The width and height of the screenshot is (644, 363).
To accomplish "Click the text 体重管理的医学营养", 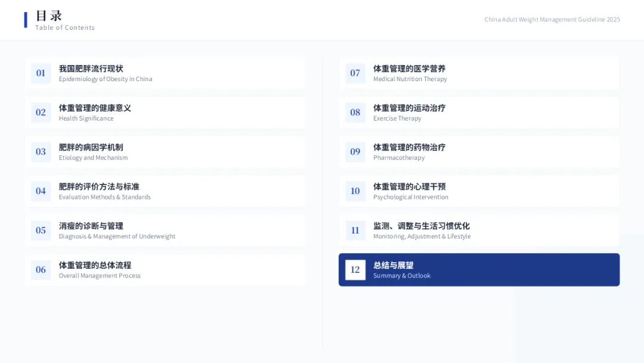I will pos(410,69).
